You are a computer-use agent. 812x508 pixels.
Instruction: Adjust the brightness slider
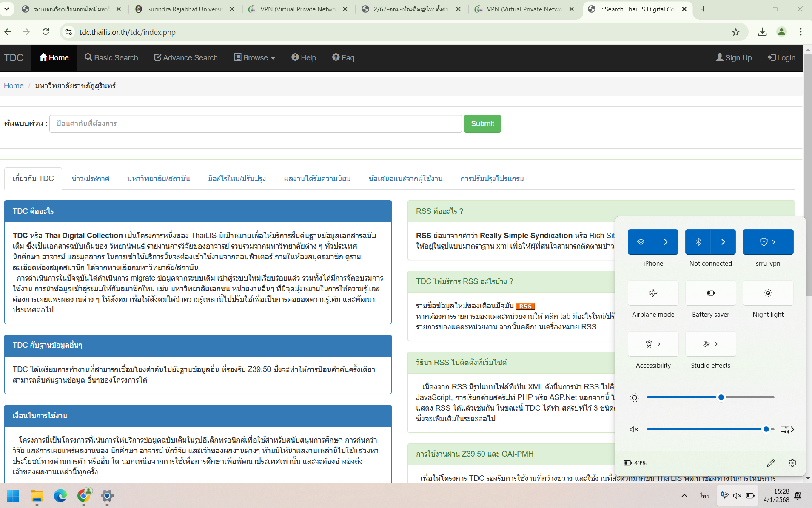(710, 397)
